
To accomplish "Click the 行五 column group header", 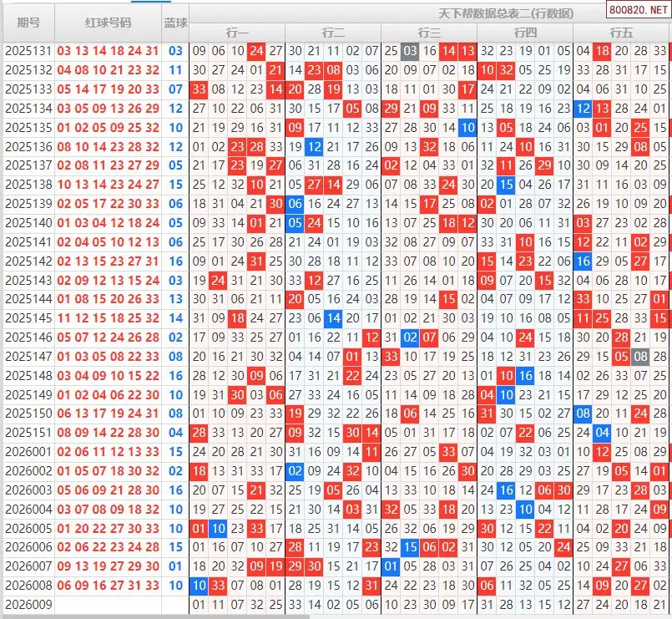I will coord(621,33).
